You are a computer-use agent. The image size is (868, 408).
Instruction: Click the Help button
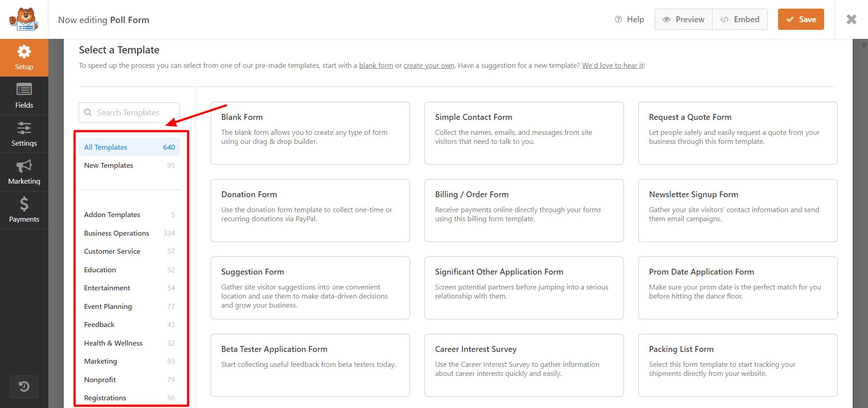629,19
